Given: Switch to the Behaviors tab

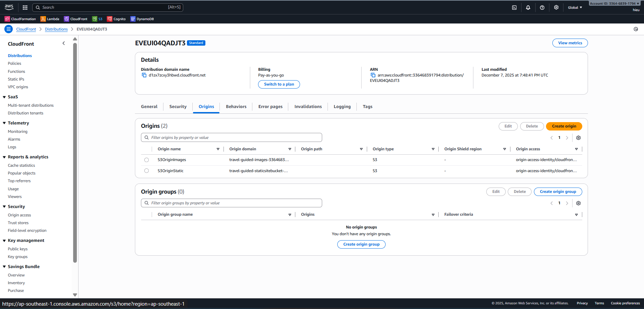Looking at the screenshot, I should (x=236, y=106).
